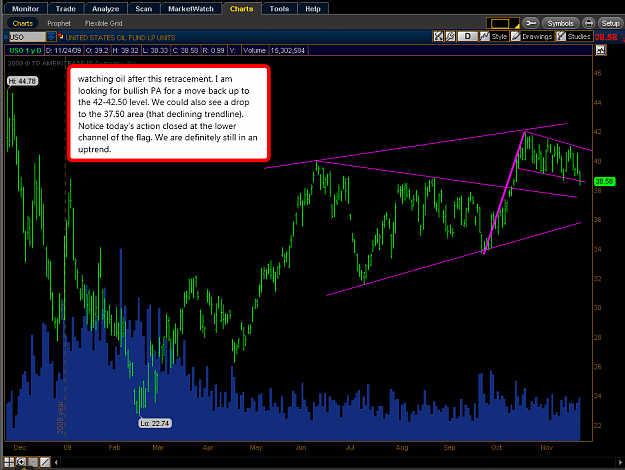
Task: Open the MarketWatch tab
Action: click(x=191, y=8)
